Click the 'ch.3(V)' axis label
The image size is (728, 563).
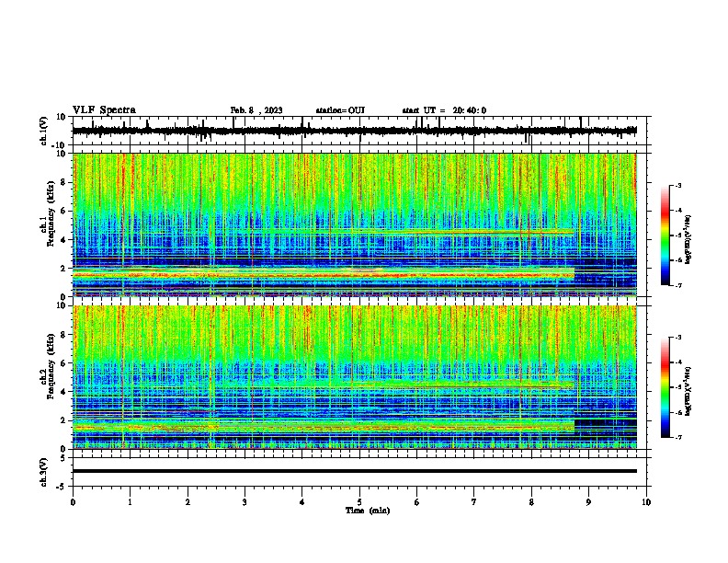[x=44, y=472]
